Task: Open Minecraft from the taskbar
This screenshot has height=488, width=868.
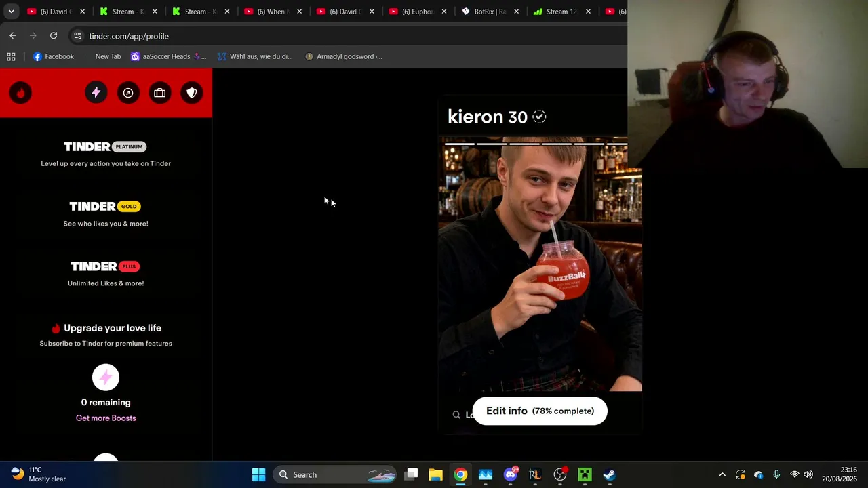Action: [x=585, y=474]
